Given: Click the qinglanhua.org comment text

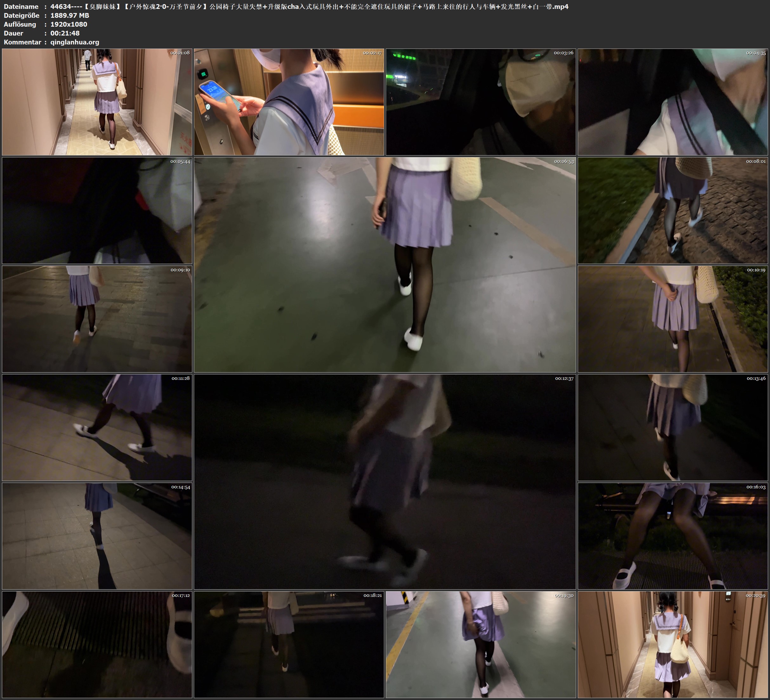Looking at the screenshot, I should (x=75, y=42).
